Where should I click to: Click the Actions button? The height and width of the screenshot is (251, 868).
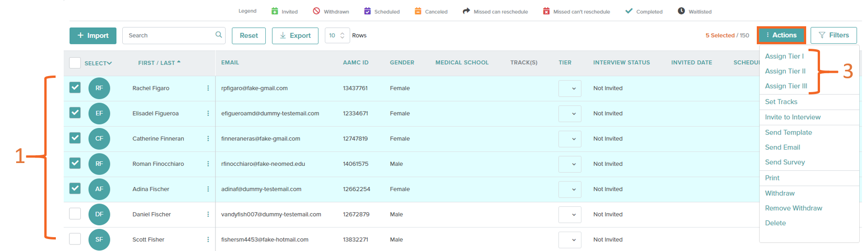[781, 35]
